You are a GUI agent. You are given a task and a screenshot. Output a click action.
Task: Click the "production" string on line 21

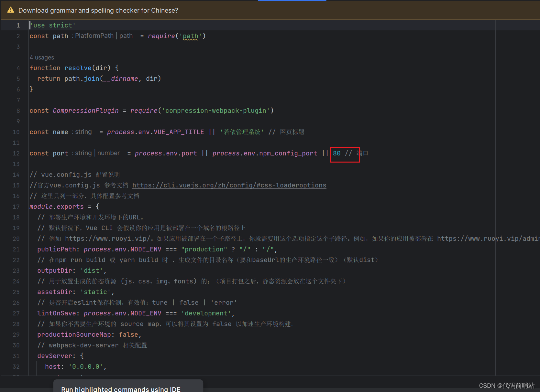(204, 249)
